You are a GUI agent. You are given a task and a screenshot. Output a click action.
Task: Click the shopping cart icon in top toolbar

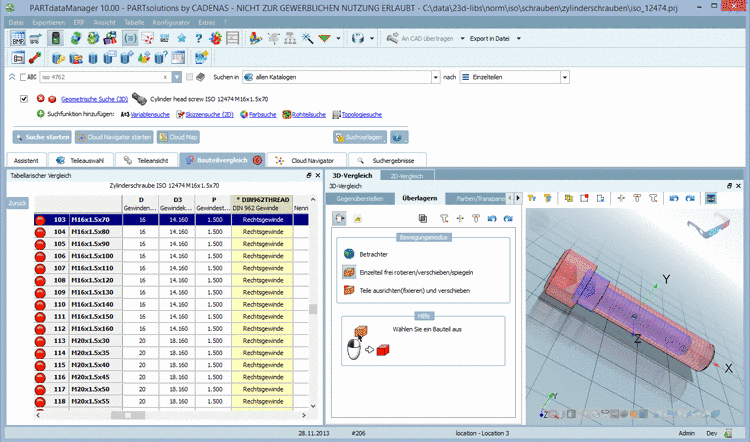tap(36, 39)
